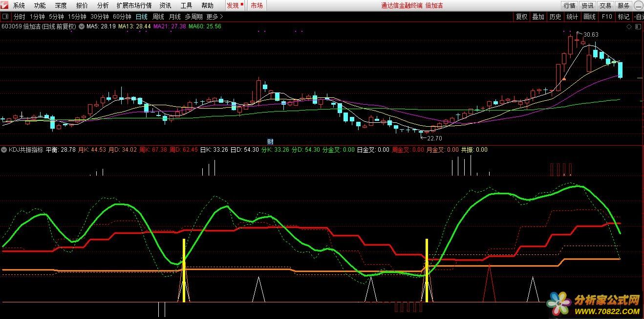The height and width of the screenshot is (319, 644).
Task: Click the diamond icon at chart top-right
Action: (x=629, y=27)
